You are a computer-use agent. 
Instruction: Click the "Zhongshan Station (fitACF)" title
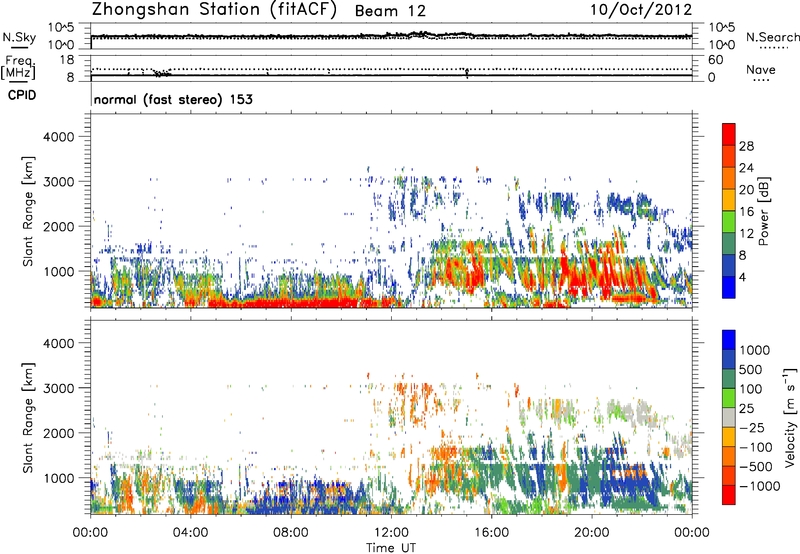point(214,10)
